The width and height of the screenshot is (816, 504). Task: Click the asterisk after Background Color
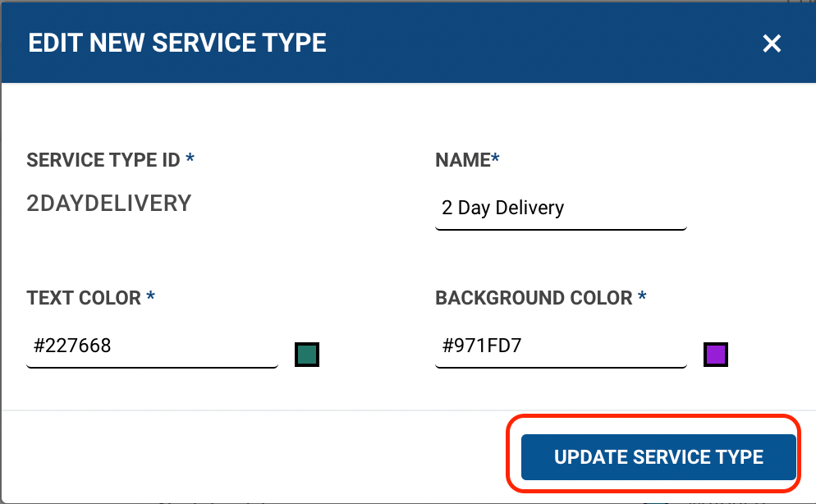pyautogui.click(x=642, y=297)
